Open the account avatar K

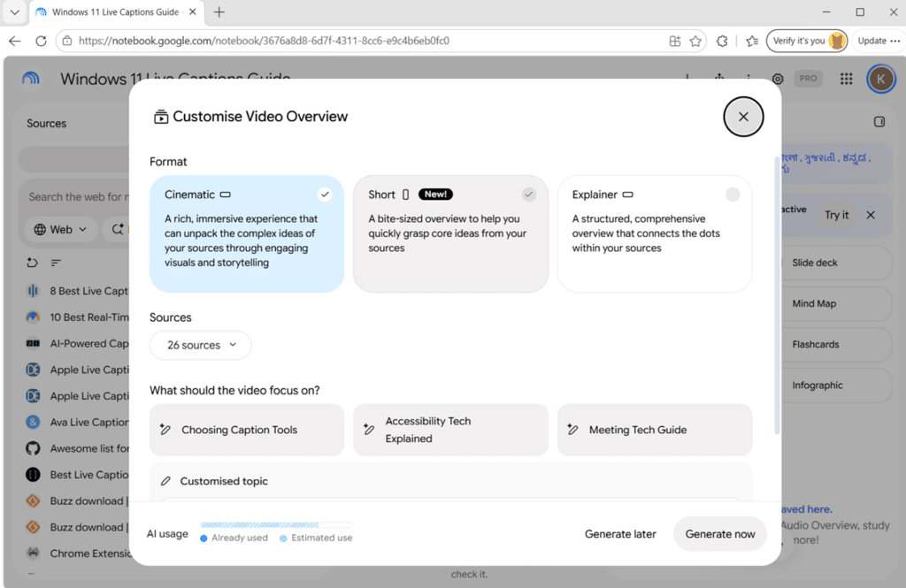point(880,79)
